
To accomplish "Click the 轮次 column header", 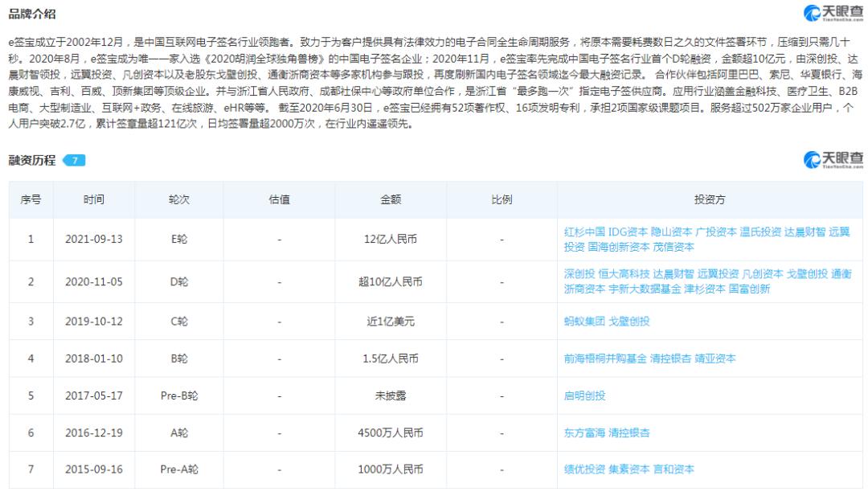I will [x=179, y=199].
